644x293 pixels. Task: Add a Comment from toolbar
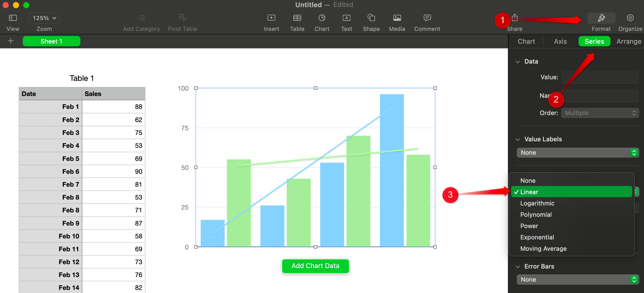coord(427,18)
